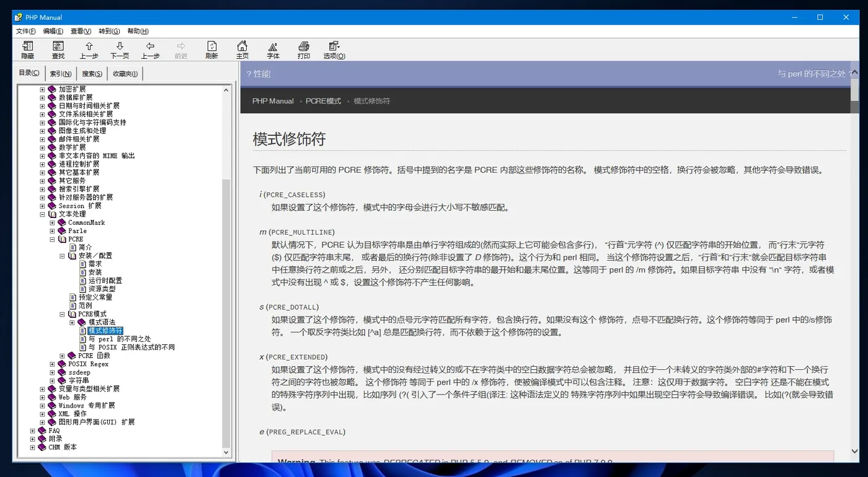The image size is (868, 477).
Task: Switch to the 收藏夹(I) tab
Action: [x=126, y=74]
